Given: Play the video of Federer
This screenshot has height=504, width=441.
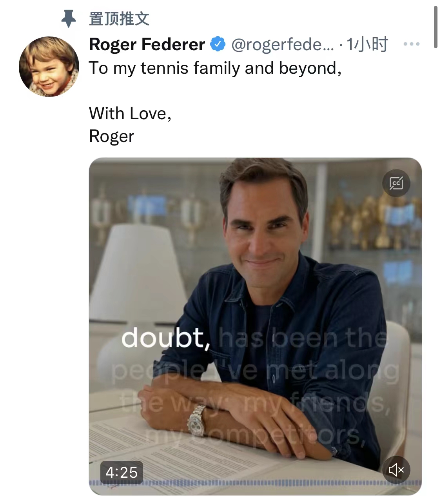Looking at the screenshot, I should (x=255, y=275).
